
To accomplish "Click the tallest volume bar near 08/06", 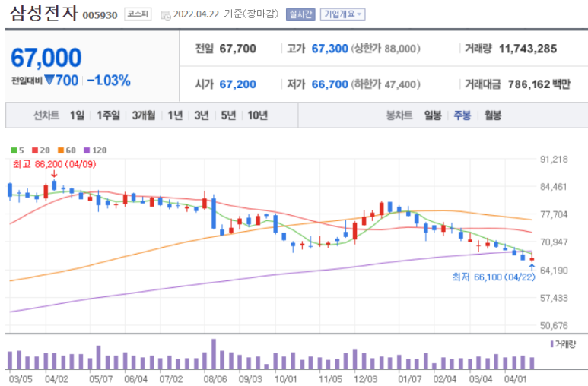I will (214, 354).
